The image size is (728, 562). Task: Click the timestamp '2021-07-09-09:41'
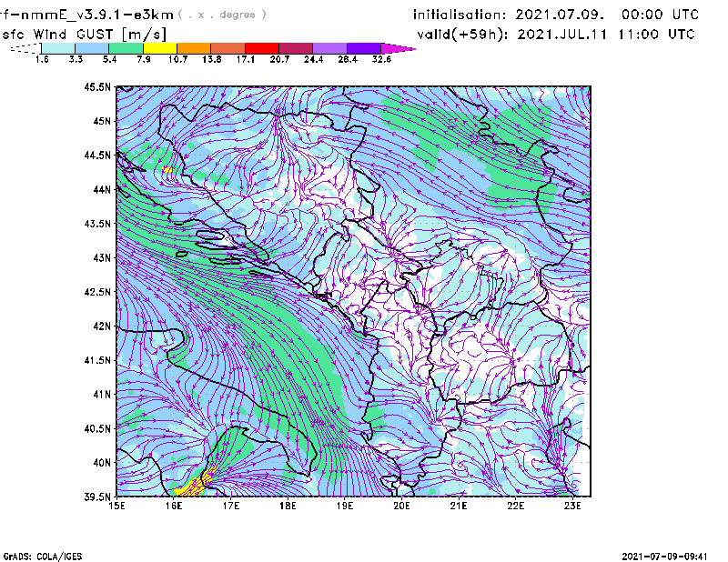(664, 557)
